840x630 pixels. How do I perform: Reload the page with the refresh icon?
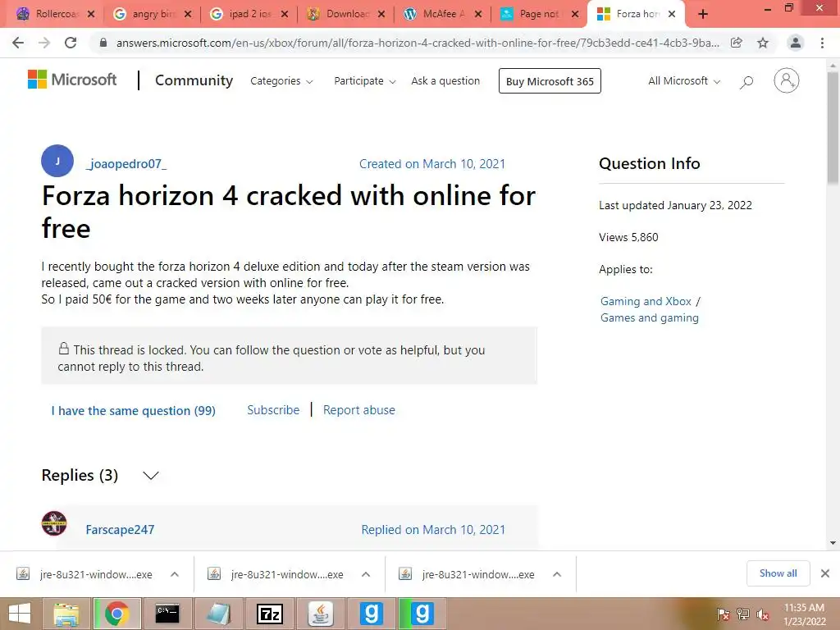pos(71,43)
